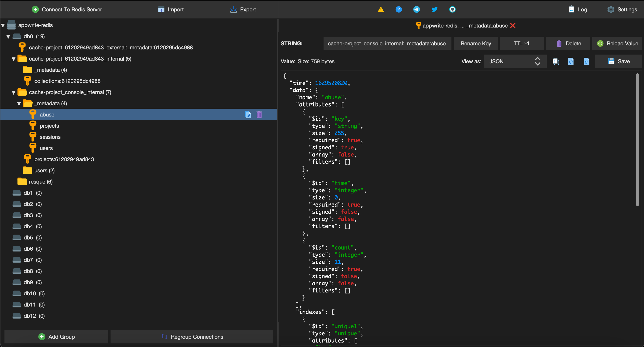The height and width of the screenshot is (347, 644).
Task: Click trash icon on abuse row
Action: click(x=259, y=115)
